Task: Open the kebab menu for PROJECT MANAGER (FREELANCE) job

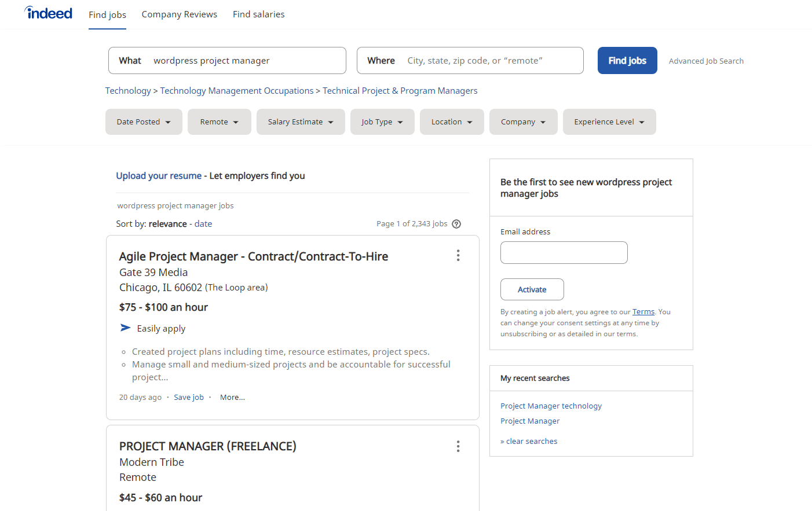Action: click(x=458, y=446)
